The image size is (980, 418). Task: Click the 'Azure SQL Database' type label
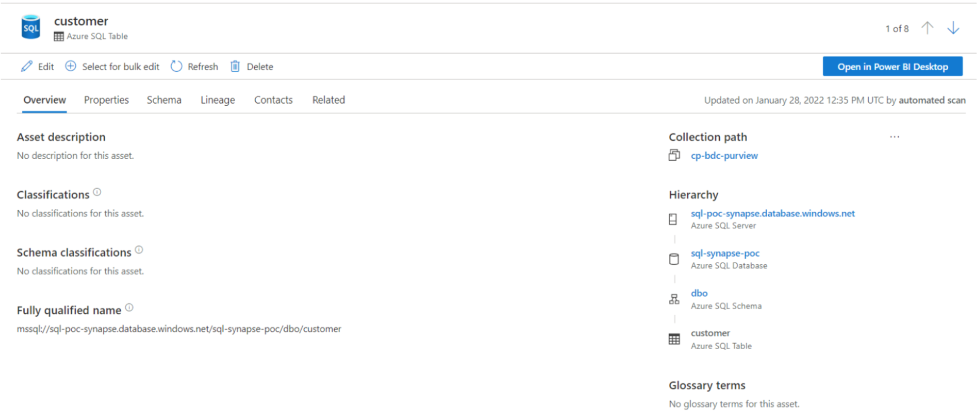[x=729, y=266]
